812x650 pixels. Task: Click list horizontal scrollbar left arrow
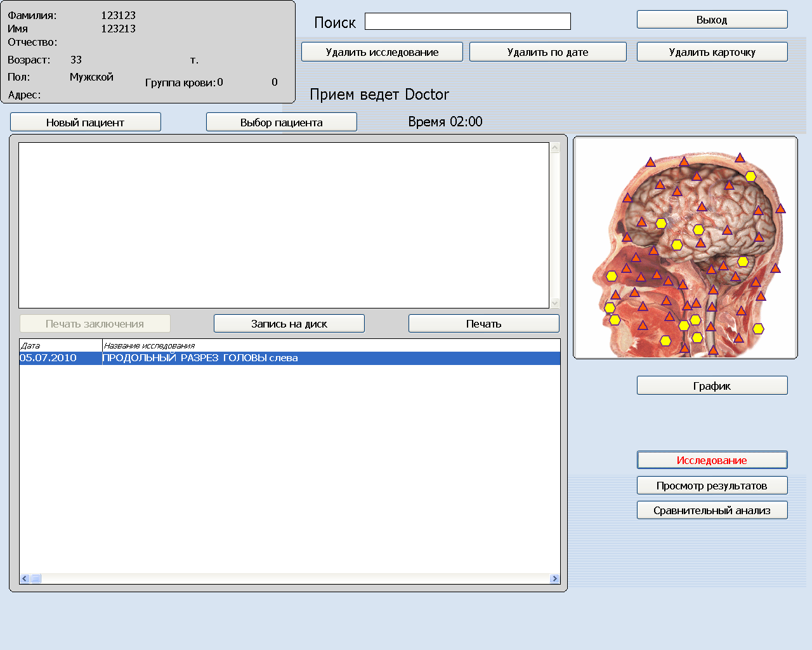click(25, 579)
